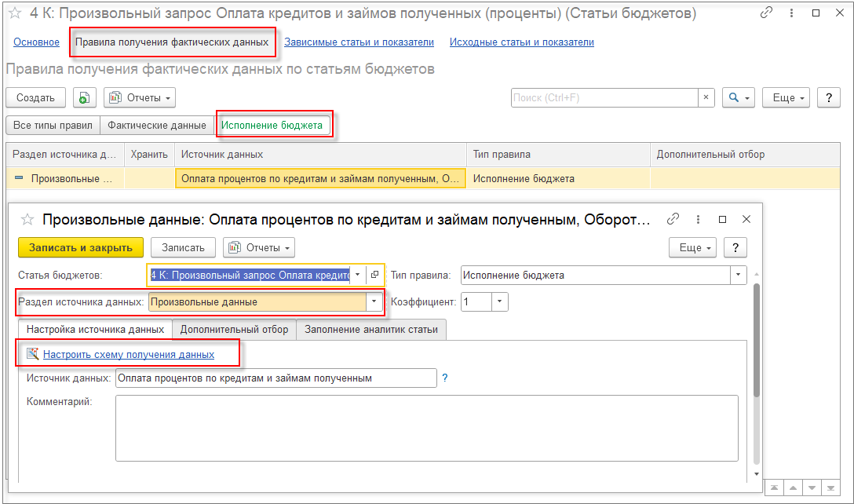Collapse the Произвольные row in the table
Image resolution: width=854 pixels, height=504 pixels.
(x=19, y=178)
